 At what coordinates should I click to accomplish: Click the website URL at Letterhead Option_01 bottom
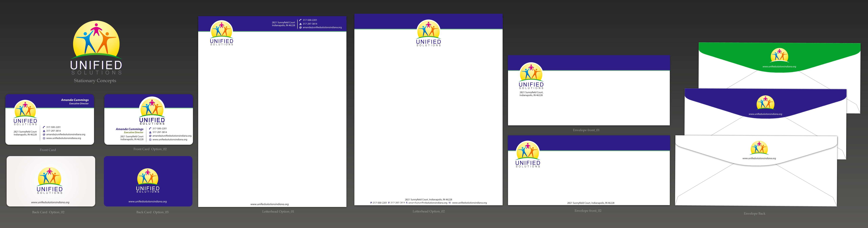[270, 204]
